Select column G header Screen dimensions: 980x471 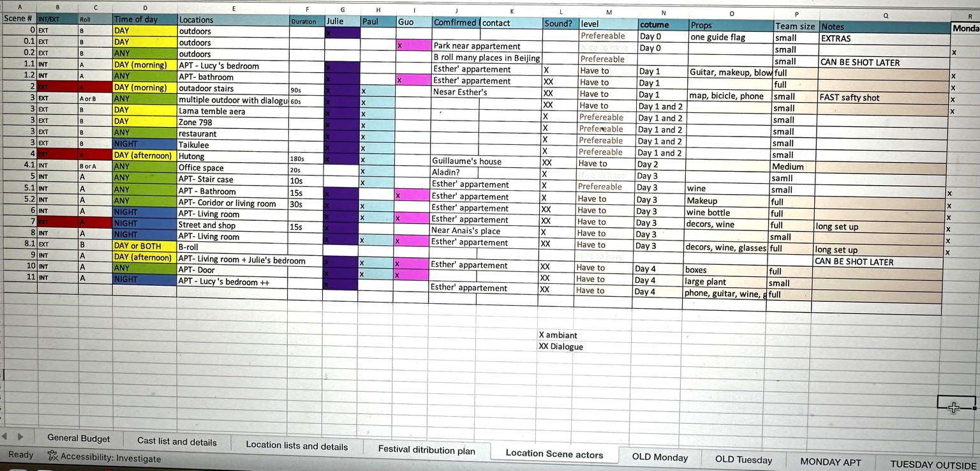[x=343, y=10]
